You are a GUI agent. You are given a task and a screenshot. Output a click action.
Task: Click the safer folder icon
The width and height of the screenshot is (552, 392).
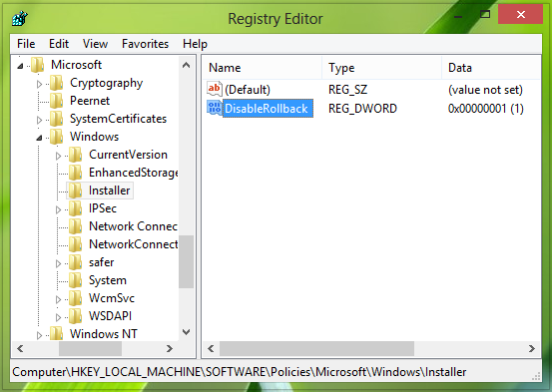tap(76, 262)
